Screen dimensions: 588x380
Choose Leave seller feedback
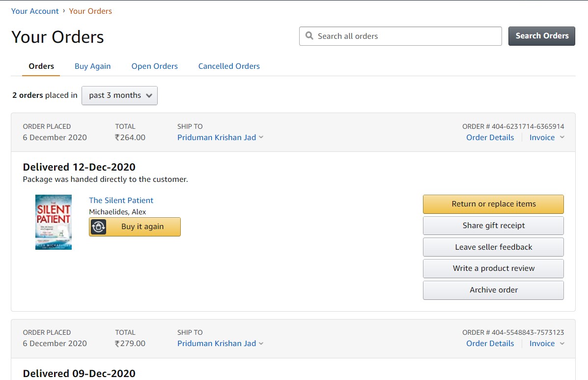tap(493, 247)
